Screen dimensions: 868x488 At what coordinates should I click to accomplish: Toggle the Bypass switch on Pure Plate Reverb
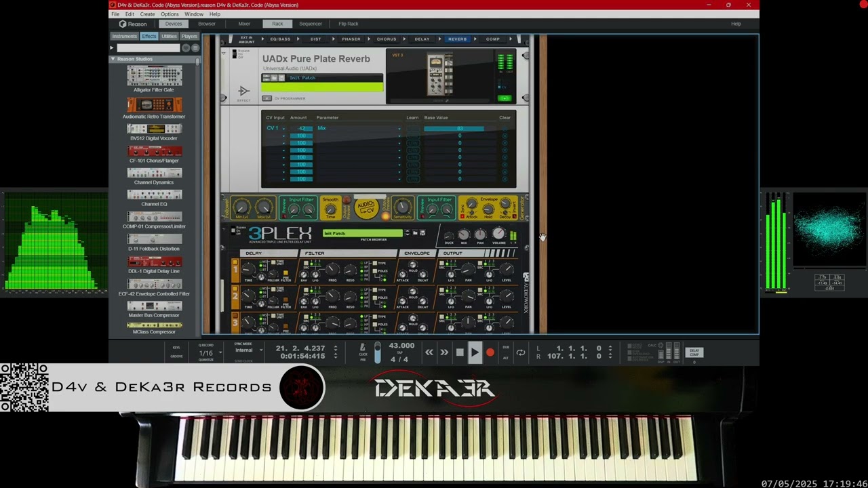(234, 54)
